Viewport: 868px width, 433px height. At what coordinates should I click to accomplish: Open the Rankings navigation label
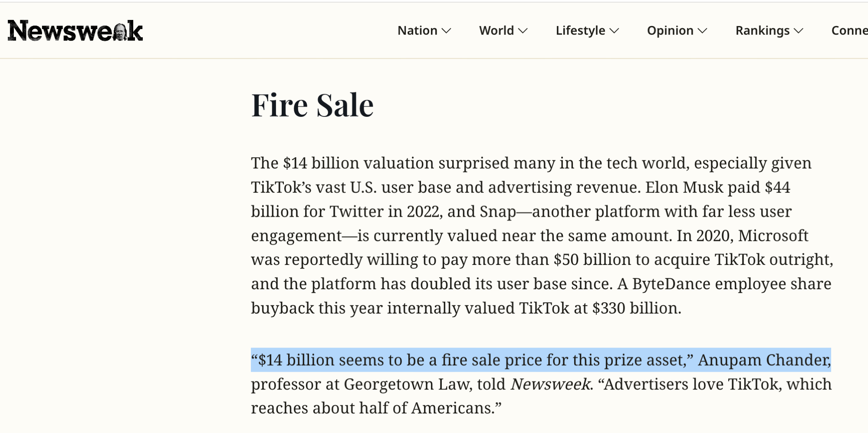(x=762, y=30)
